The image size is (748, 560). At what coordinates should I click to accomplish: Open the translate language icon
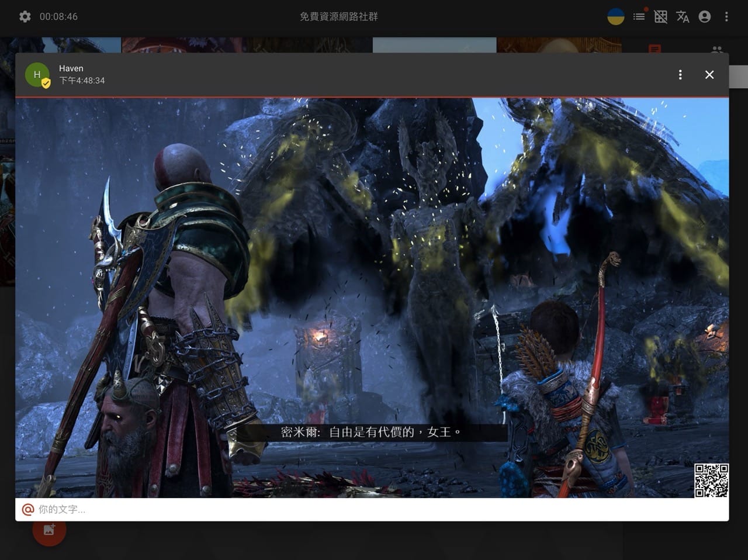click(683, 16)
